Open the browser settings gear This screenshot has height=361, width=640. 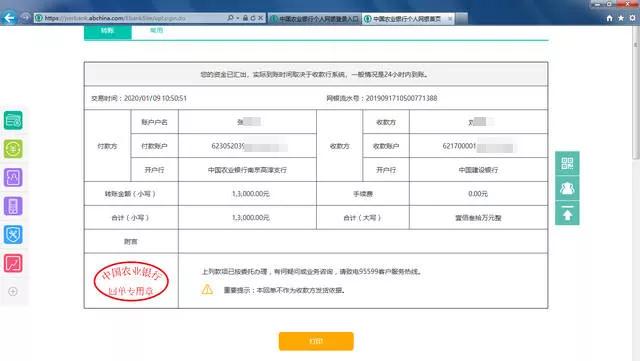(632, 18)
